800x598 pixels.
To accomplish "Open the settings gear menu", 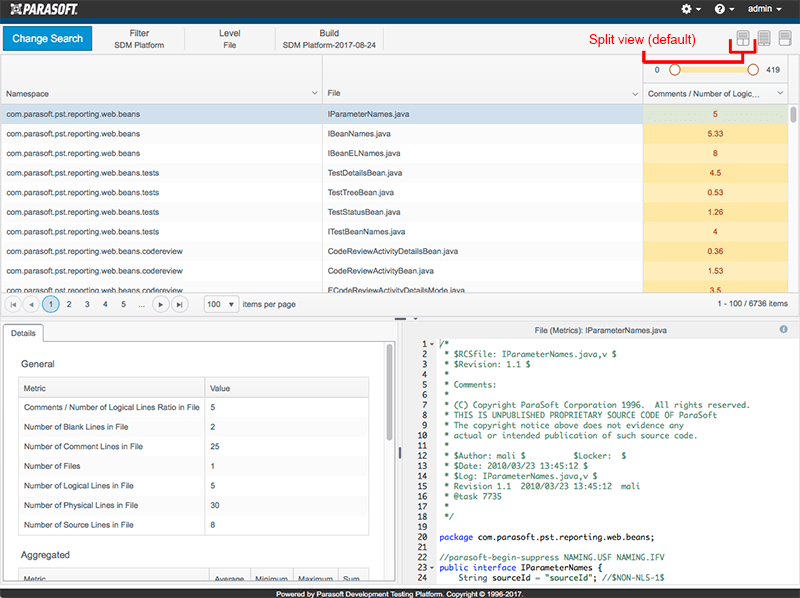I will (691, 9).
